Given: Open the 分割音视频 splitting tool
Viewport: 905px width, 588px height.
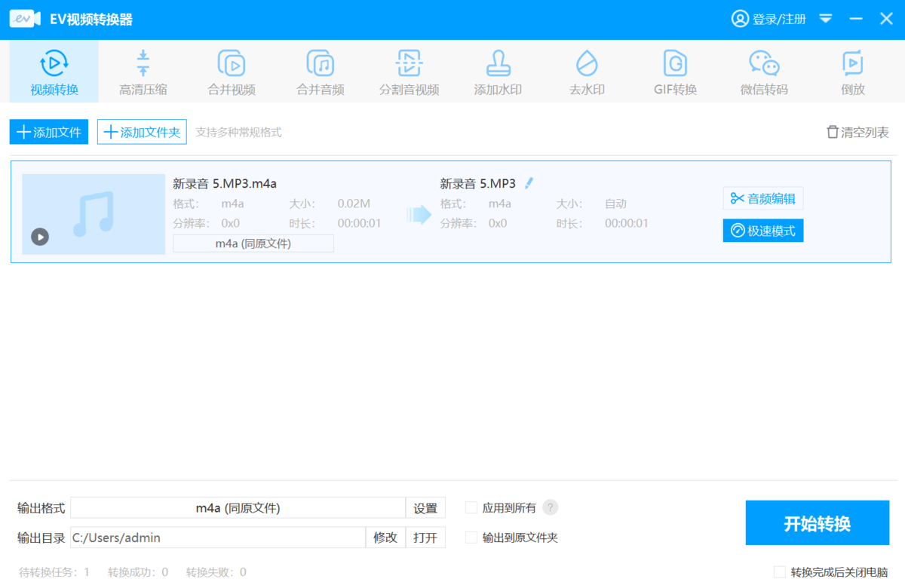Looking at the screenshot, I should point(409,70).
